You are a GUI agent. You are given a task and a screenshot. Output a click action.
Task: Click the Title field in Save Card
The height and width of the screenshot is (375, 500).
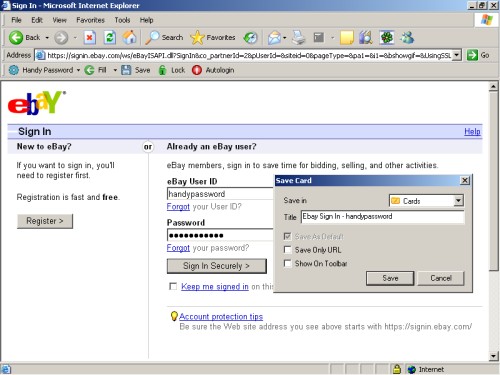click(x=383, y=217)
